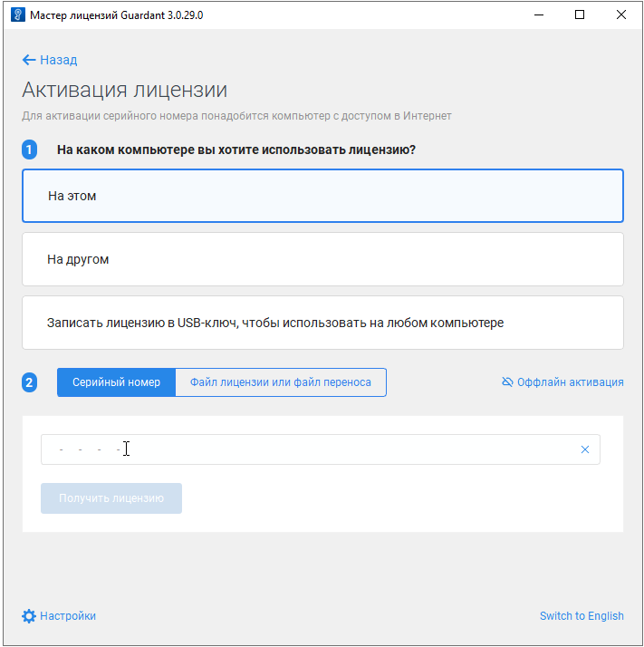Click "Switch to English" language link
This screenshot has width=644, height=647.
582,616
